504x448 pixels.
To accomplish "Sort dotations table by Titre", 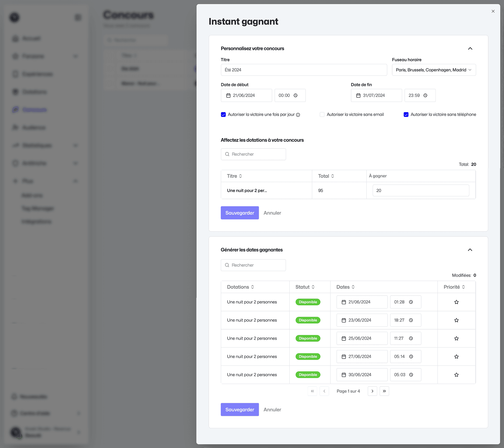I will click(234, 176).
